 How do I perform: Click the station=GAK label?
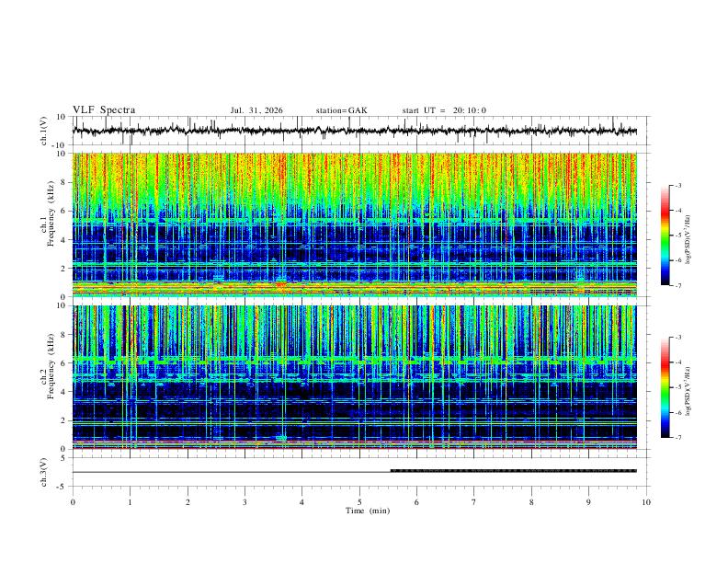click(341, 110)
